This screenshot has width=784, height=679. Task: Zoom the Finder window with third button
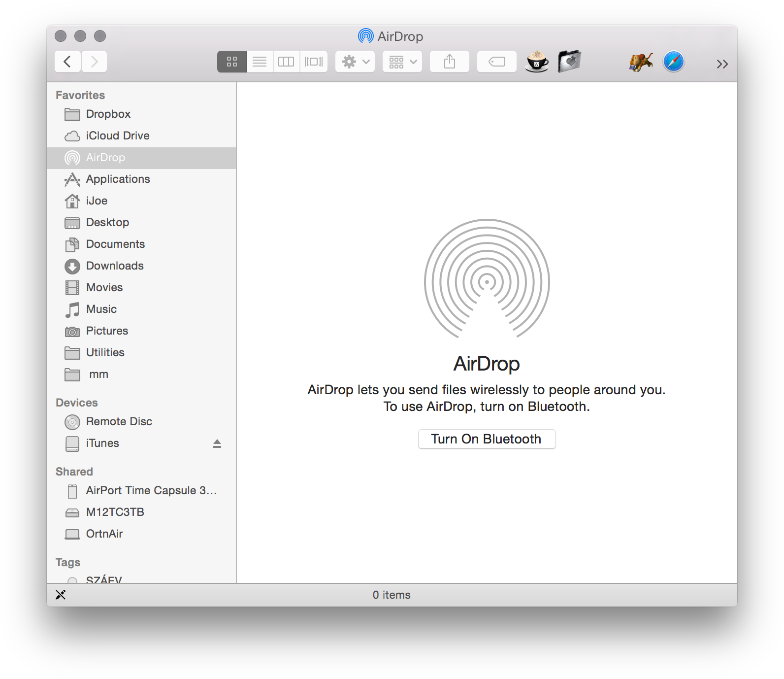coord(100,36)
